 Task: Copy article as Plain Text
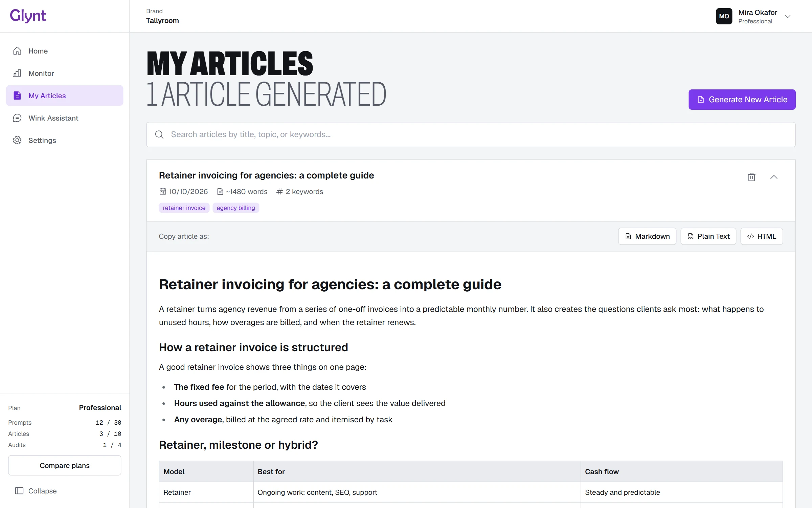(708, 236)
